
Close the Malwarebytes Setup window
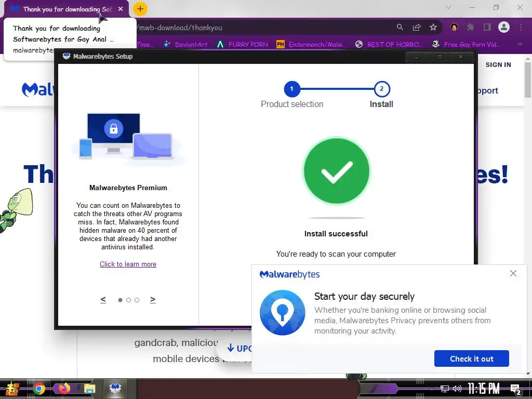click(x=461, y=57)
